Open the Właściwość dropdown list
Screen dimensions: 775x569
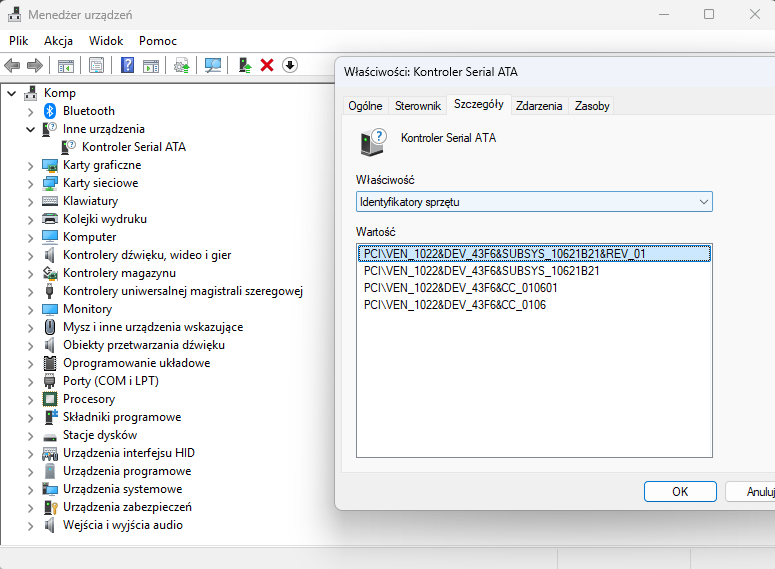(534, 202)
